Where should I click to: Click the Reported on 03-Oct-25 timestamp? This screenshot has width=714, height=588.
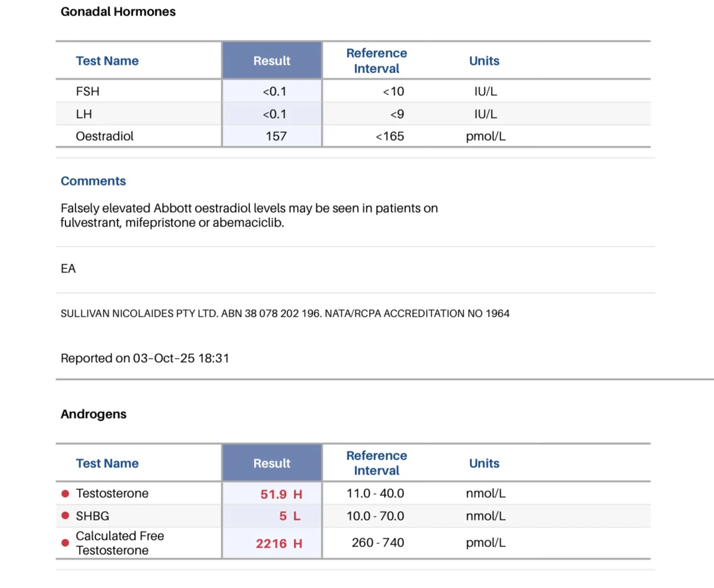pyautogui.click(x=145, y=358)
